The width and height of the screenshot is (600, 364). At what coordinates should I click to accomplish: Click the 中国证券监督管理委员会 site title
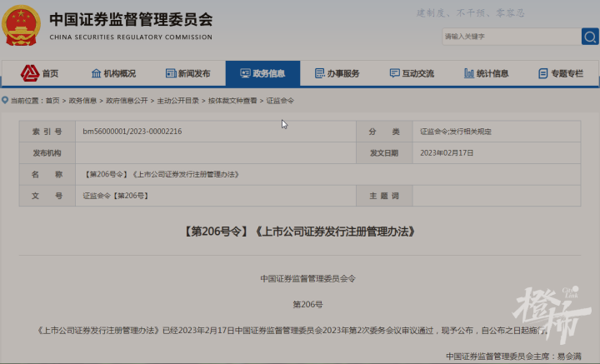pos(131,19)
